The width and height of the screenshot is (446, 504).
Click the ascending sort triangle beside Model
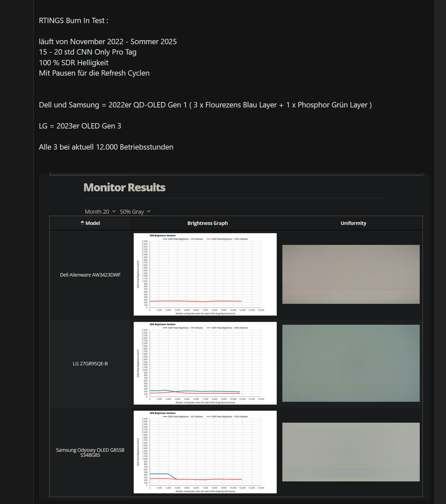coord(82,221)
